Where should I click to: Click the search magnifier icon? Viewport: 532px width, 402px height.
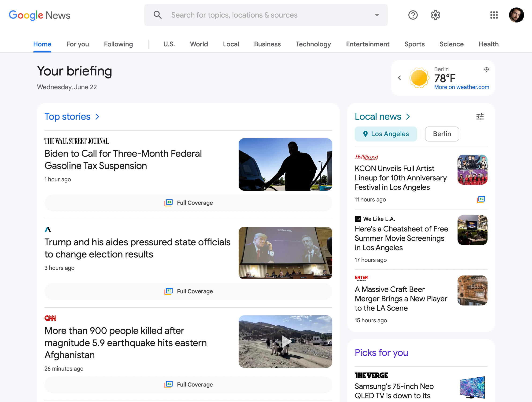pos(158,15)
